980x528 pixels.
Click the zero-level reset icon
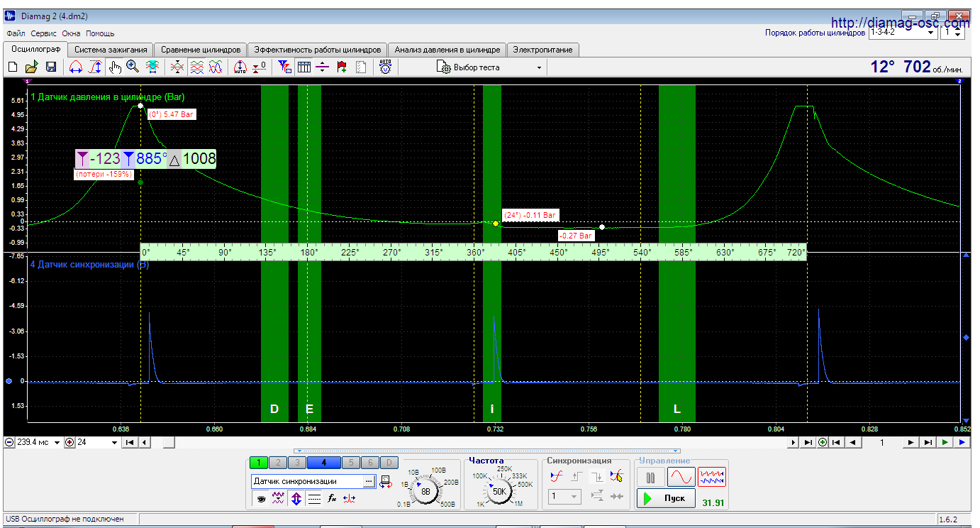click(259, 67)
